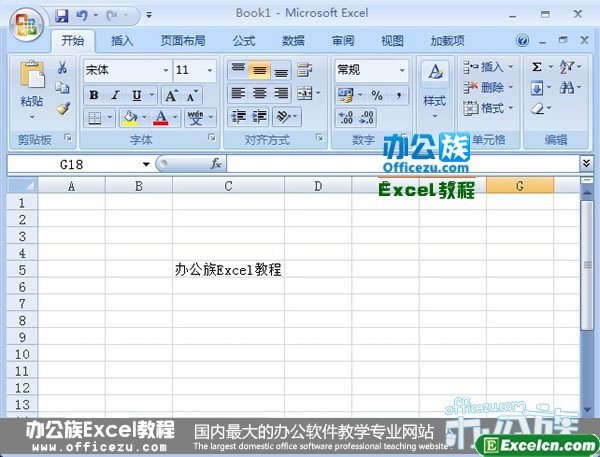Screen dimensions: 600x457
Task: Select the Format Painter brush
Action: [x=63, y=108]
